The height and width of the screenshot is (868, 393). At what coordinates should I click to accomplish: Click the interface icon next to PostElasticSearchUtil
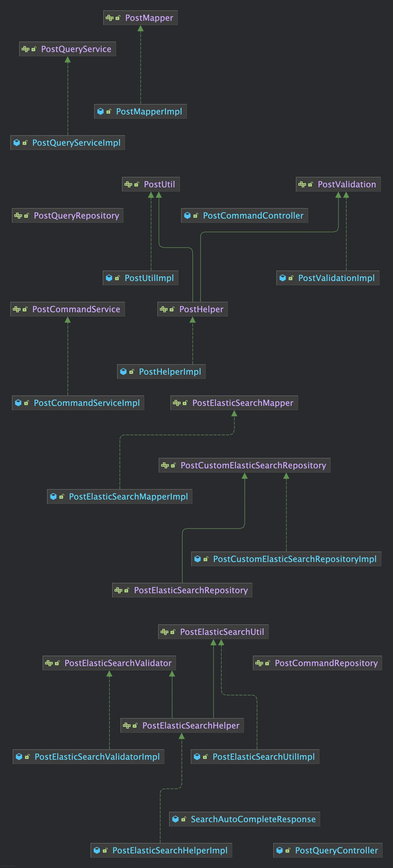coord(164,632)
